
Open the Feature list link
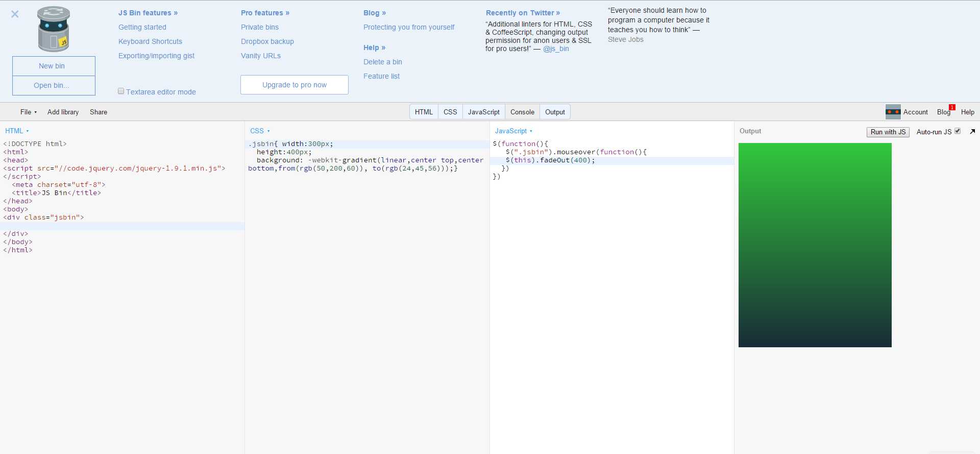(381, 76)
